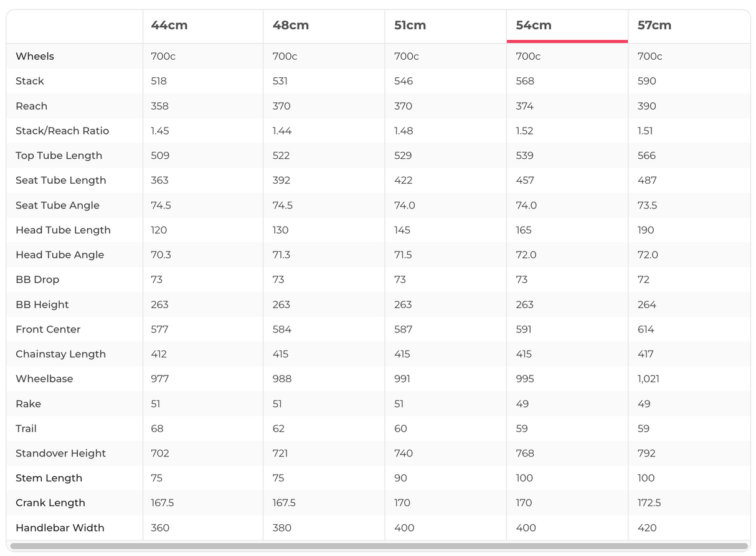Click the highlighted 54cm size header

click(534, 26)
